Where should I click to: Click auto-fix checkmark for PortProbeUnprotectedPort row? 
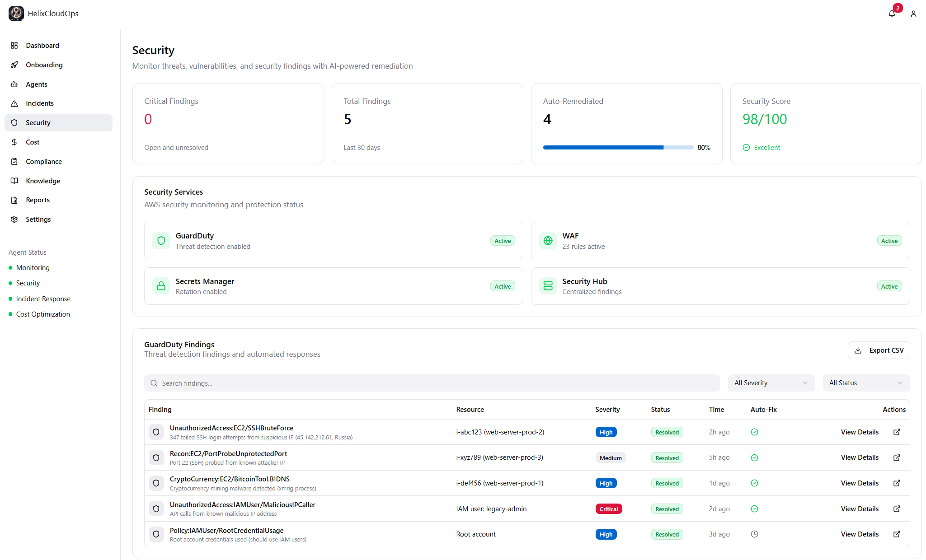click(x=754, y=457)
